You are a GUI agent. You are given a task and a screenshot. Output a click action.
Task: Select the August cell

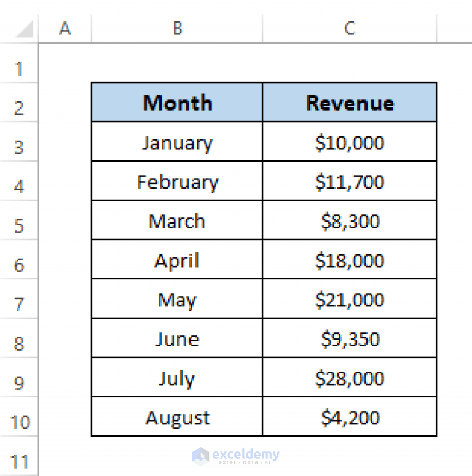pyautogui.click(x=177, y=416)
